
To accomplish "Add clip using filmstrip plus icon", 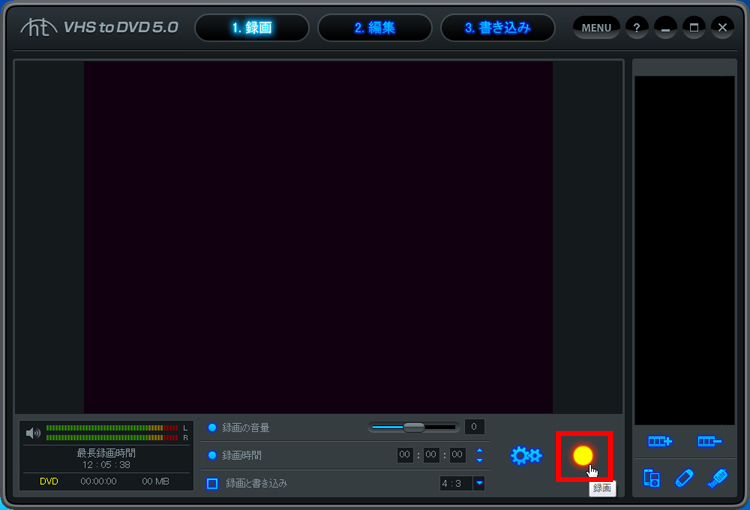I will pos(660,441).
